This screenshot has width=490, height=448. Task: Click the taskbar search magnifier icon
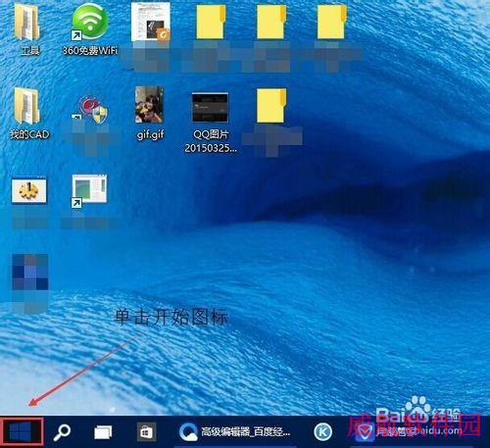[x=62, y=432]
